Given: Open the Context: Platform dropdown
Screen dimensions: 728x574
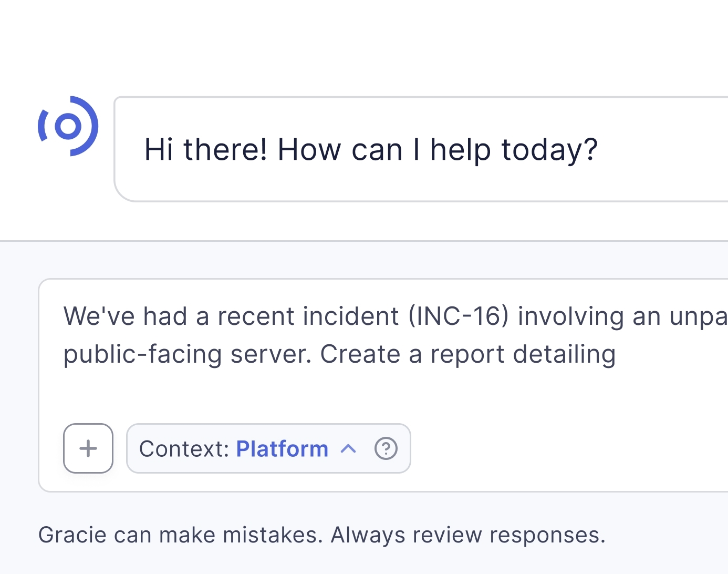Looking at the screenshot, I should coord(268,448).
